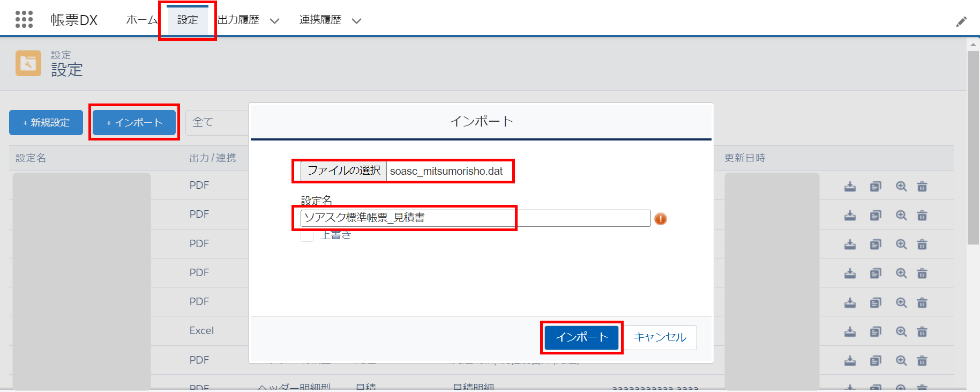Copy the setting in the Excel row
The image size is (980, 392).
click(876, 331)
